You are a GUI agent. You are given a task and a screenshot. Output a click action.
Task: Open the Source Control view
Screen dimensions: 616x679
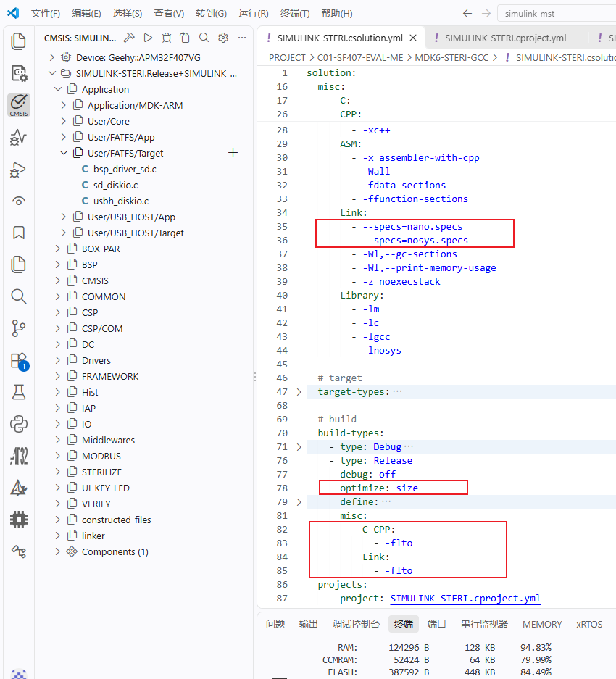click(18, 328)
